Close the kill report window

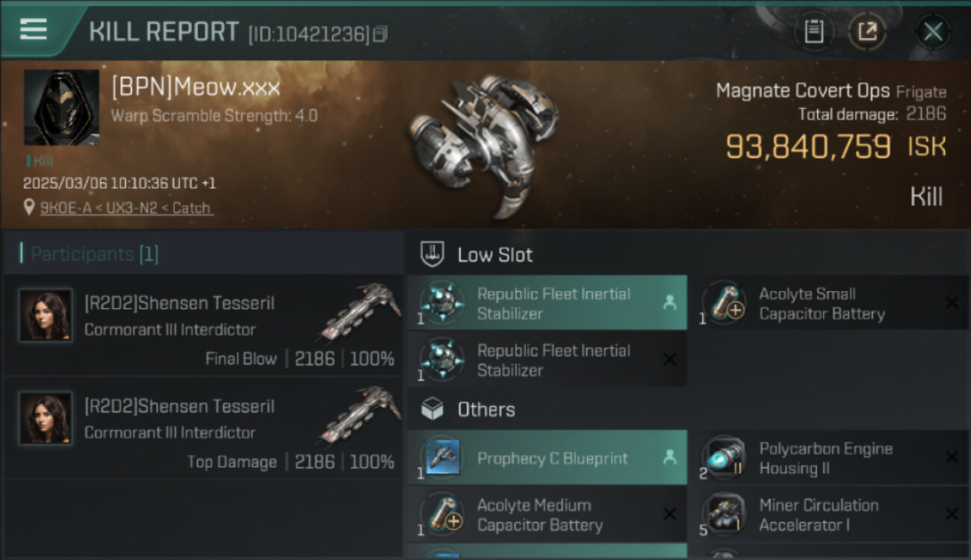tap(932, 31)
